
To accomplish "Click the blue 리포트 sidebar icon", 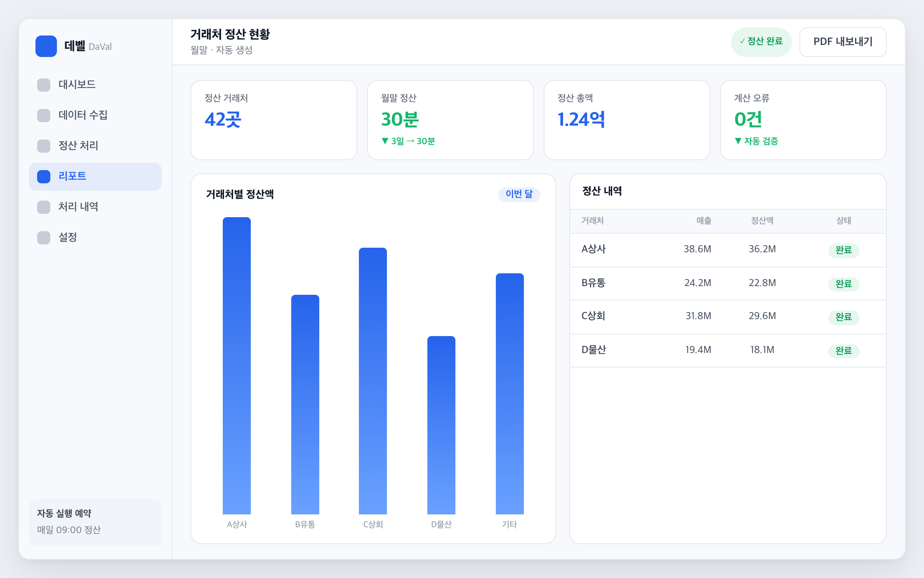I will [44, 177].
